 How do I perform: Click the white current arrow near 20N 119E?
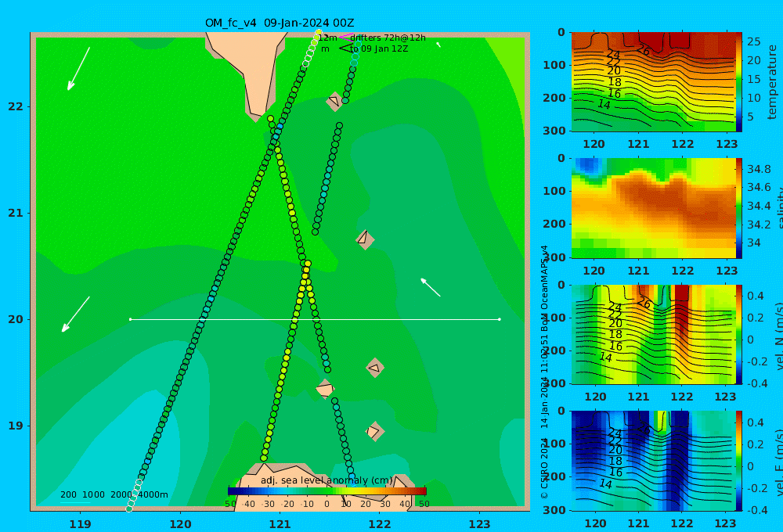click(x=75, y=315)
